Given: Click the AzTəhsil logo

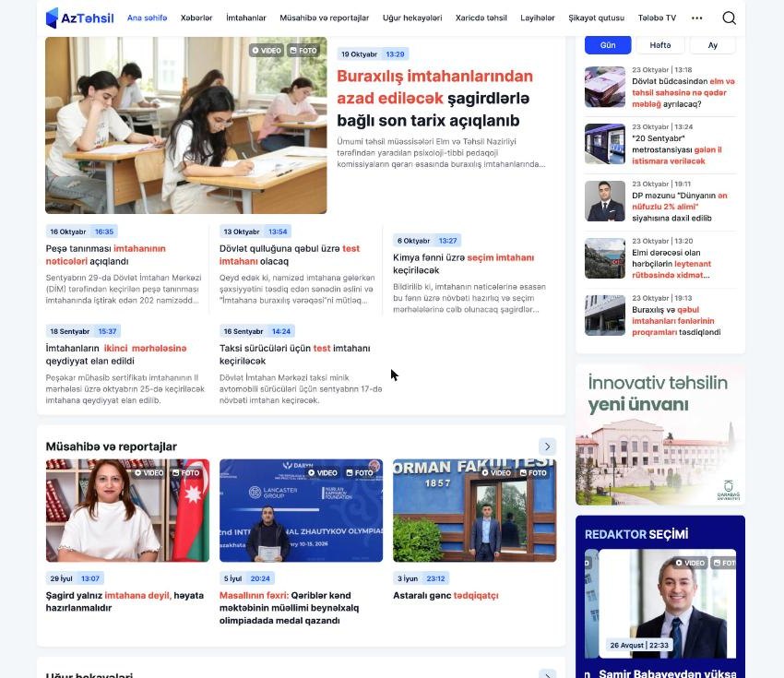Looking at the screenshot, I should [x=80, y=18].
